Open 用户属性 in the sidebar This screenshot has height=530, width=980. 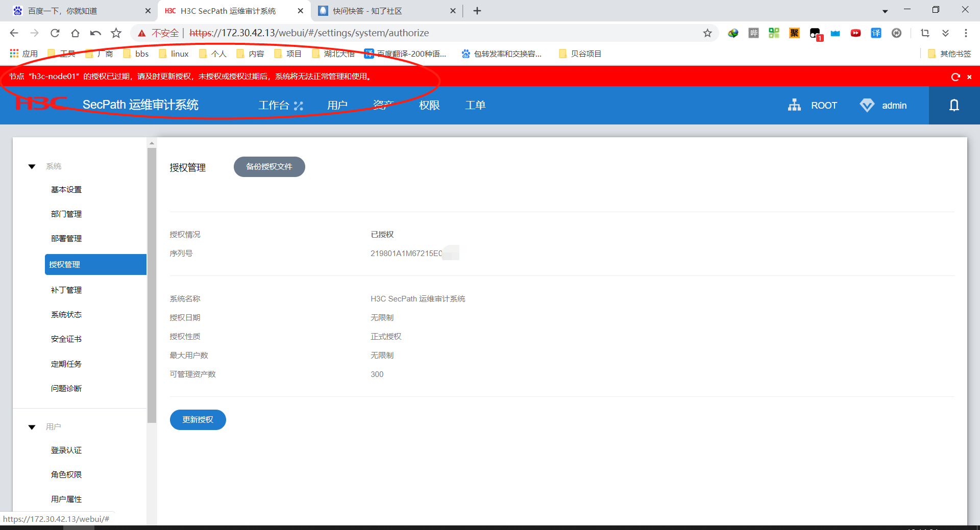pos(66,499)
